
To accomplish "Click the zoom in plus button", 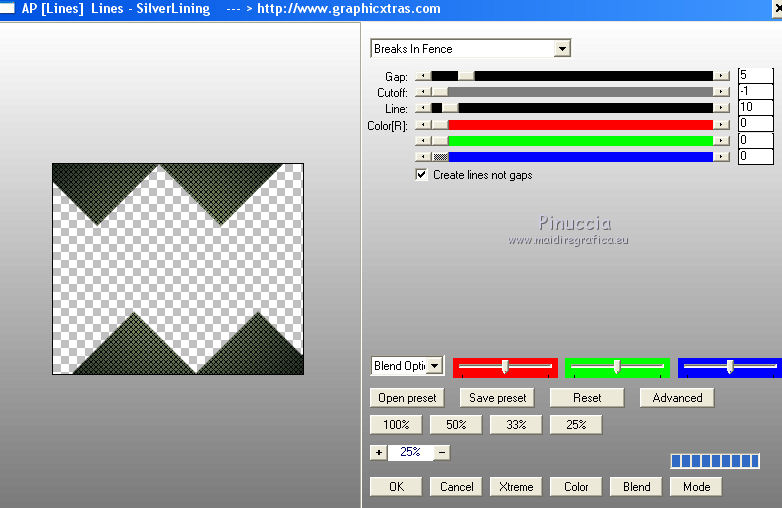I will (378, 452).
